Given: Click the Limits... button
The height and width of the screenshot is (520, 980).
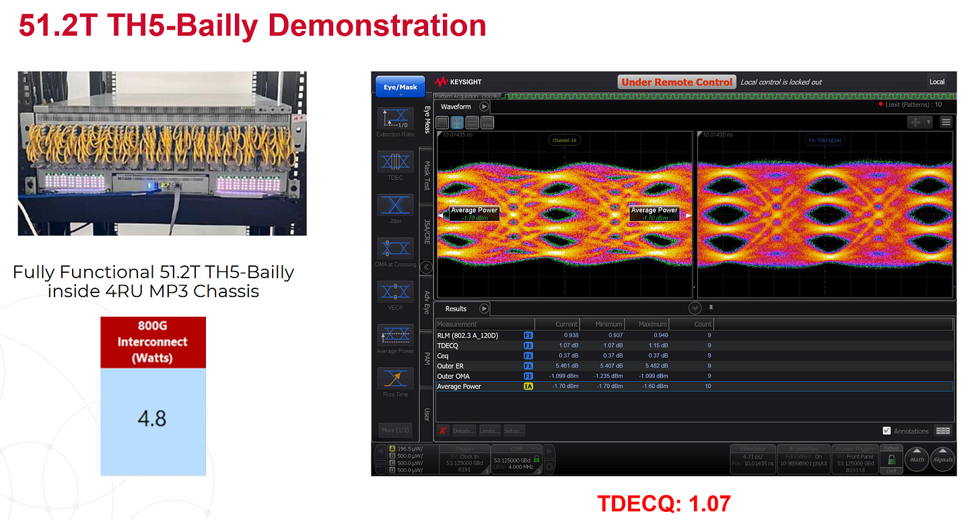Looking at the screenshot, I should (x=489, y=430).
